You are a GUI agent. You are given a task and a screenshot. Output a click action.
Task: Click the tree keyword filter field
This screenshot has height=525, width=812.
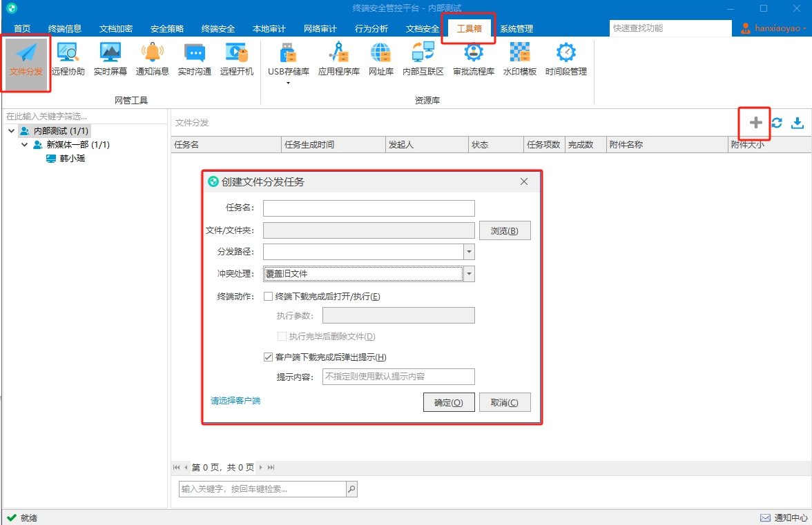pyautogui.click(x=86, y=117)
